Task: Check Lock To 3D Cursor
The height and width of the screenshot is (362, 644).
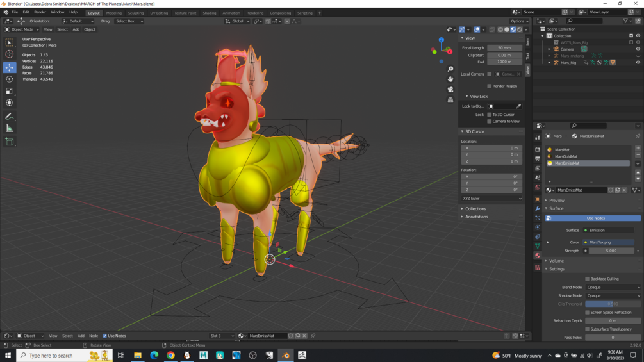Action: 489,115
